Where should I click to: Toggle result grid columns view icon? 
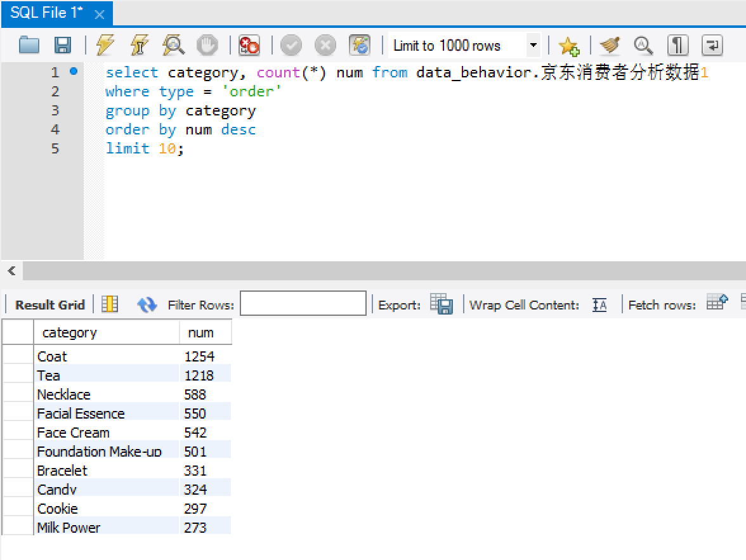click(x=110, y=304)
